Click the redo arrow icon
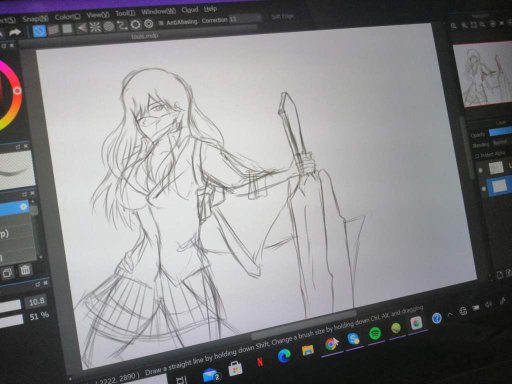This screenshot has height=384, width=512. click(x=14, y=33)
